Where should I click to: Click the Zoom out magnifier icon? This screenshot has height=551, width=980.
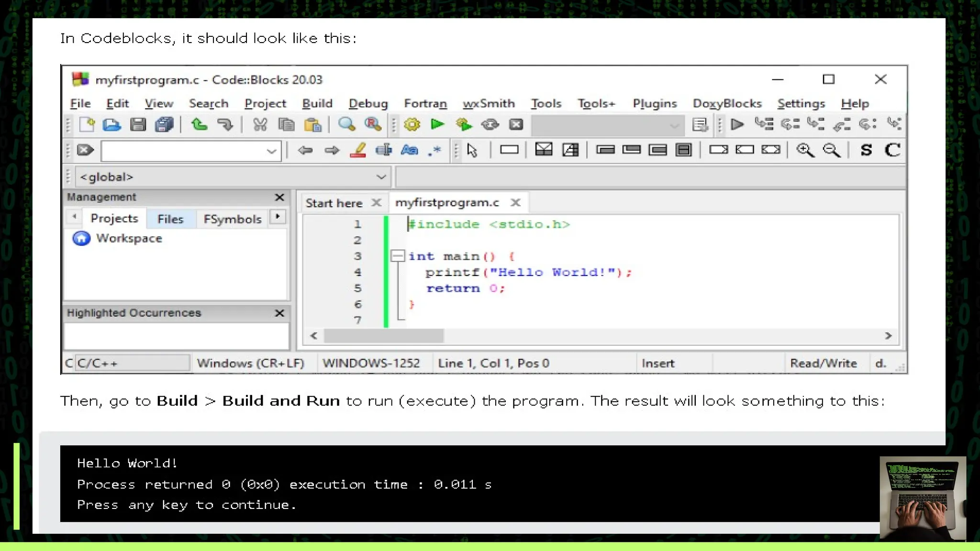coord(832,150)
